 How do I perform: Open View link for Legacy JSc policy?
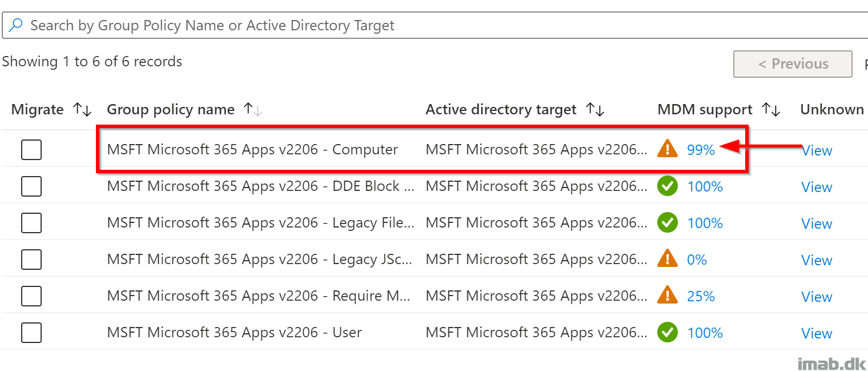coord(817,260)
